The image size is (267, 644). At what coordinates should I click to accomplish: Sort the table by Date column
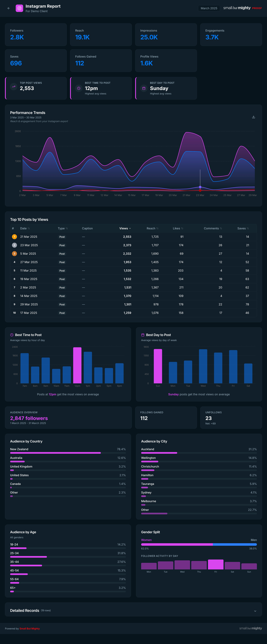pyautogui.click(x=25, y=228)
